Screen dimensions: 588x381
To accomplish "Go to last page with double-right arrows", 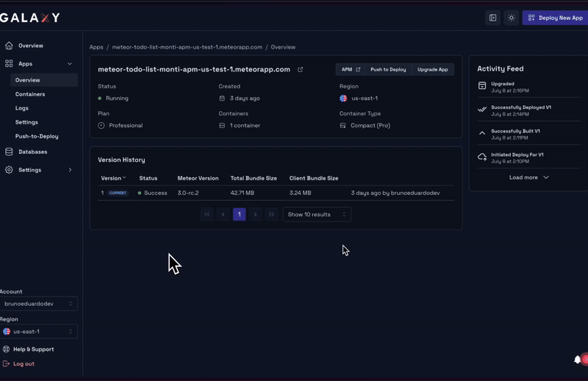I will point(271,214).
